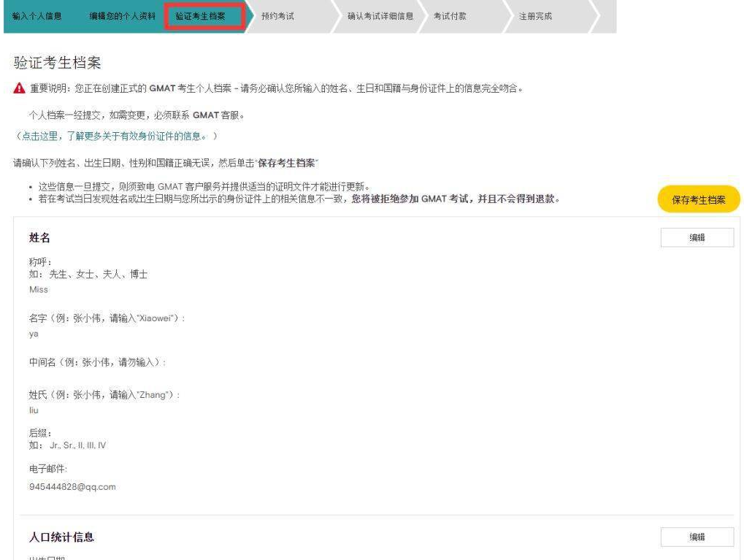Click the 中间名 field label
The image size is (744, 560).
tap(97, 363)
